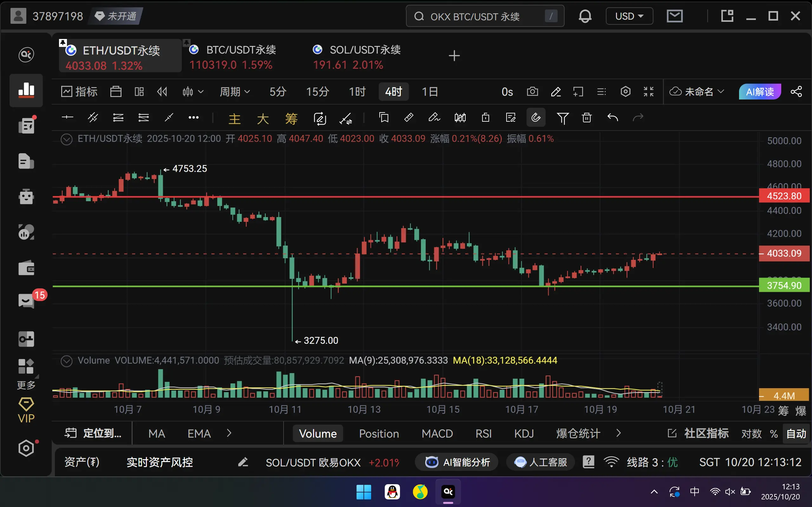
Task: Select the MACD indicator tab
Action: coord(437,433)
